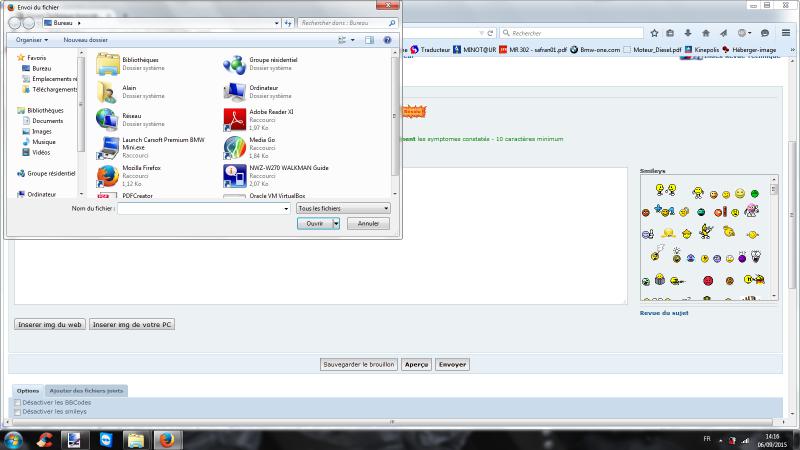Viewport: 800px width, 450px height.
Task: Switch to Ajouter des fichiers joints tab
Action: tap(87, 390)
